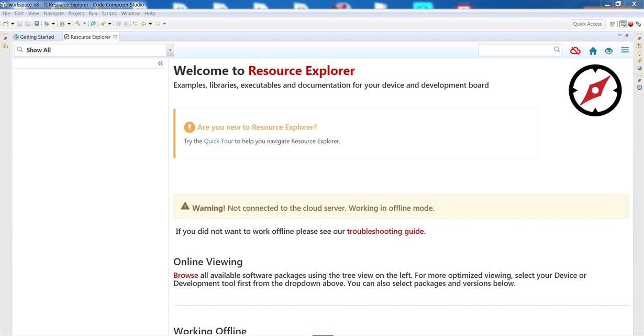Open the Project Explorer icon in left trim

click(x=5, y=46)
